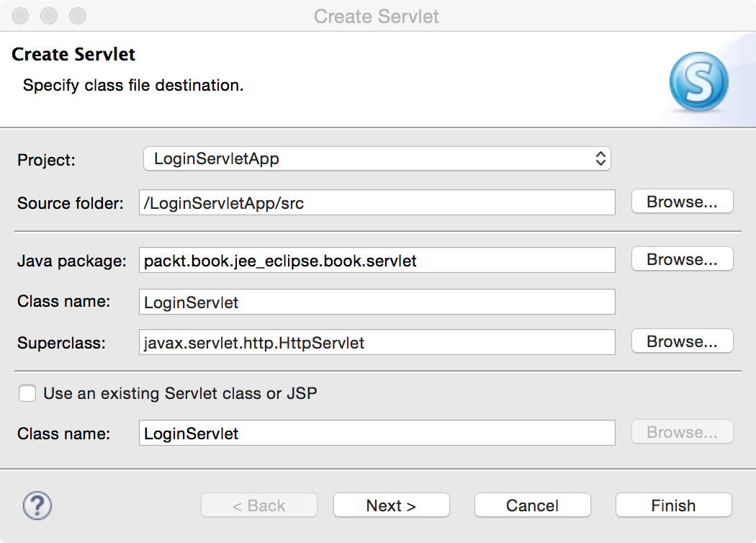Image resolution: width=756 pixels, height=543 pixels.
Task: Browse for the Superclass
Action: 682,341
